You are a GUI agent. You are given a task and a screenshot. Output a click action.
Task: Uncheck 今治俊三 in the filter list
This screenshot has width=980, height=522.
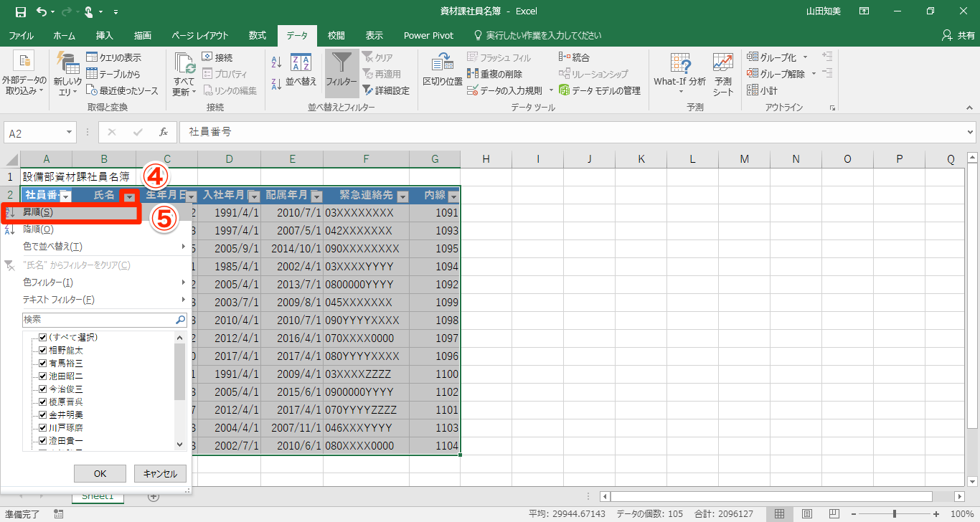coord(43,389)
